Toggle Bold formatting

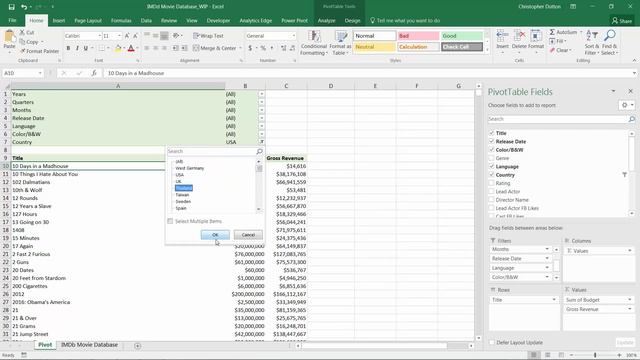(68, 48)
